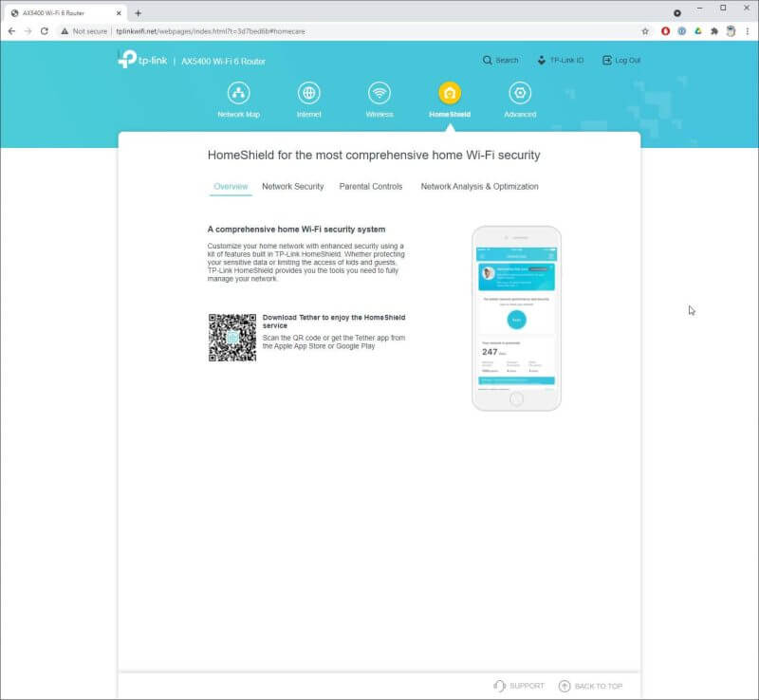Open the red Opera-style extension icon
The height and width of the screenshot is (700, 759).
point(666,31)
